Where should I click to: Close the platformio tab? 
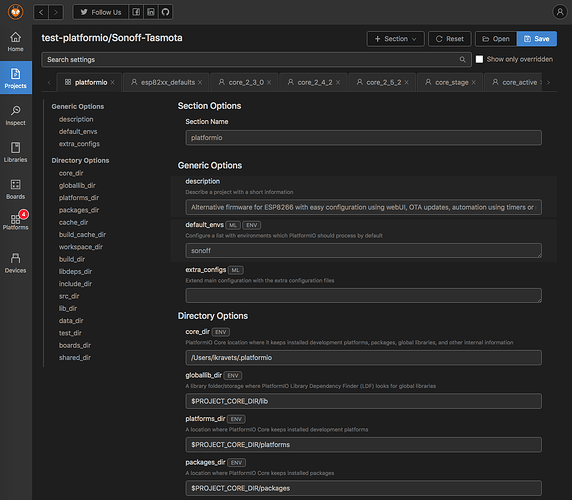pos(112,82)
